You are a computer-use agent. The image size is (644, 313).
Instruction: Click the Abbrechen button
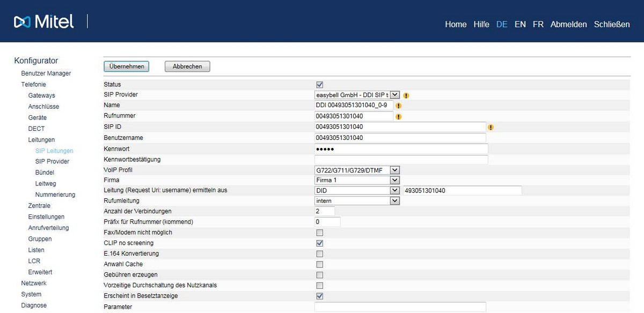(187, 66)
